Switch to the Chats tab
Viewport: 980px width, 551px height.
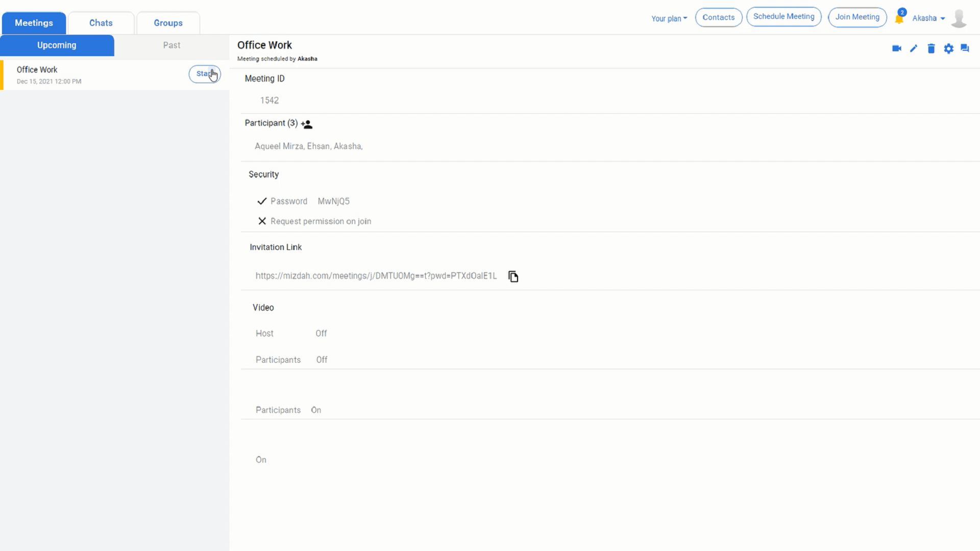coord(101,23)
